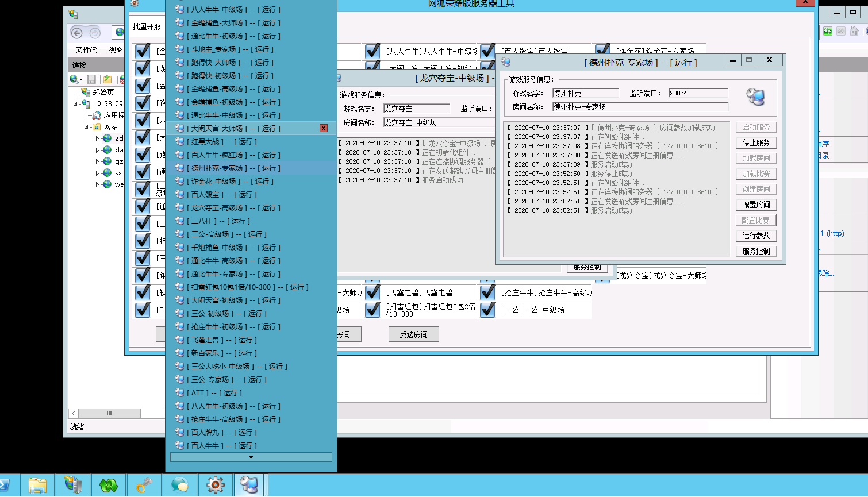Screen dimensions: 868x497
Task: Collapse the 网站 tree node
Action: (x=87, y=127)
